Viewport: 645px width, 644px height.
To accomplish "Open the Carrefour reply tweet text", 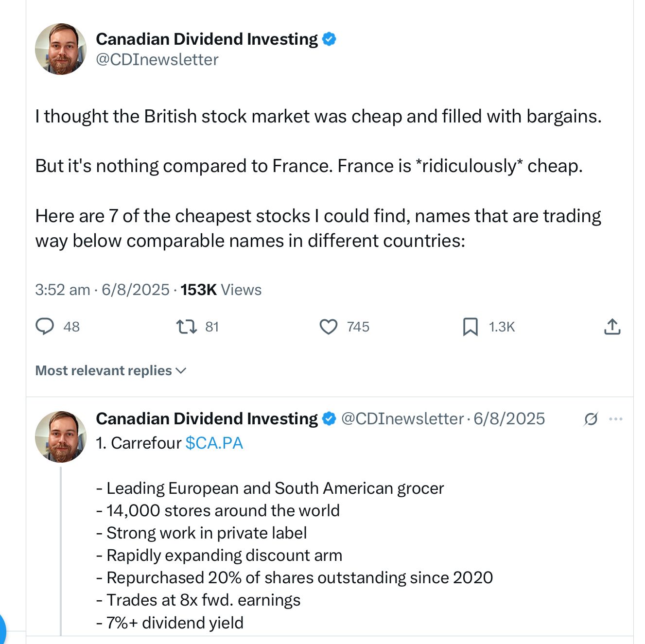I will coord(294,533).
